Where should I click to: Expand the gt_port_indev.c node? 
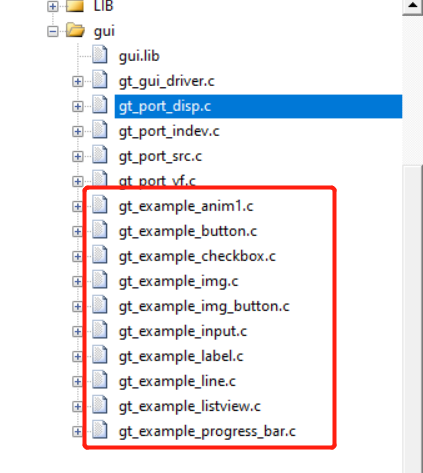click(78, 132)
